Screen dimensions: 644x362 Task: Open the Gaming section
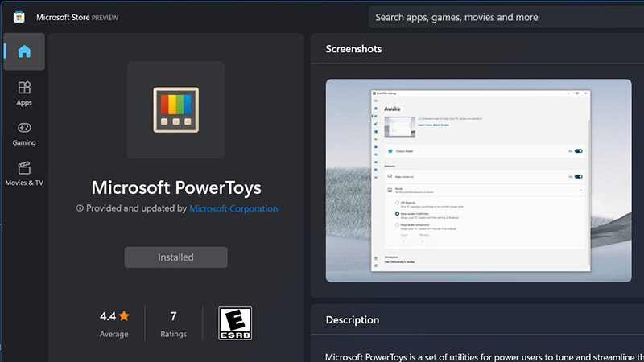point(24,134)
